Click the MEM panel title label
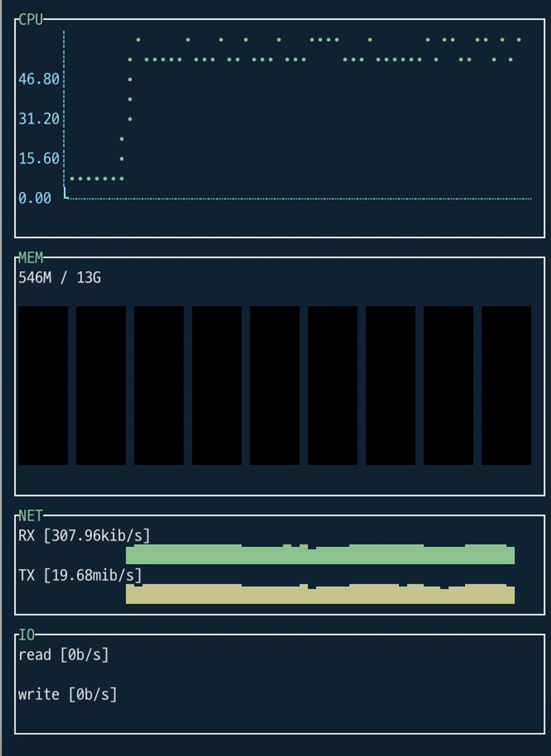The image size is (551, 756). [30, 258]
